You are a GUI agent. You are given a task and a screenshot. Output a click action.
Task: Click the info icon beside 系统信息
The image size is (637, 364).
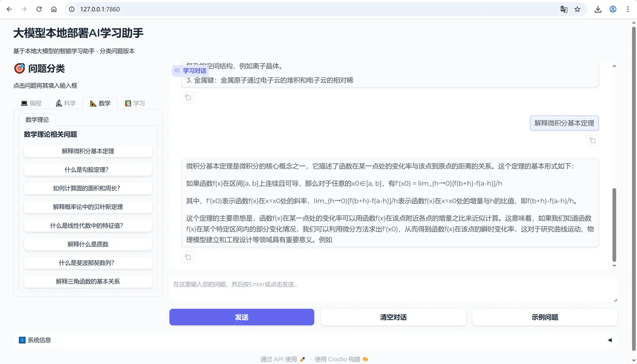[x=22, y=339]
